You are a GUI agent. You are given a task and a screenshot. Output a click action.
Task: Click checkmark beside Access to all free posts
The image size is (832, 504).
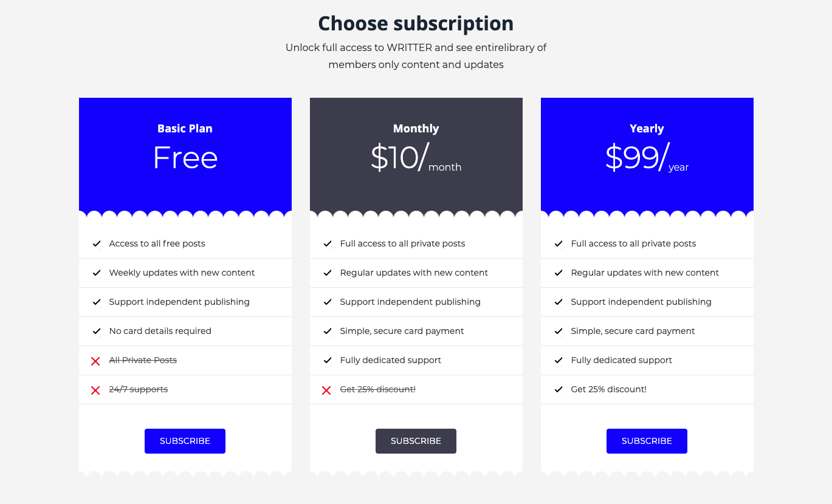click(x=97, y=243)
